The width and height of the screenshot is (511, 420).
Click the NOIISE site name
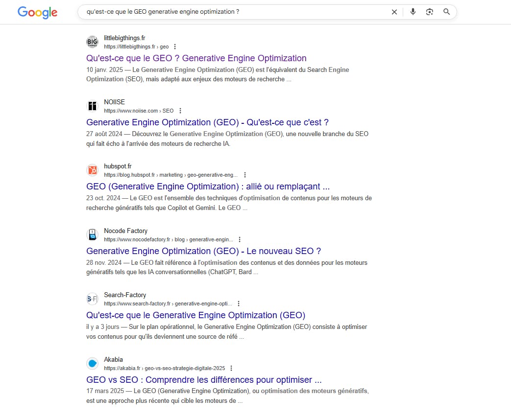pyautogui.click(x=114, y=102)
